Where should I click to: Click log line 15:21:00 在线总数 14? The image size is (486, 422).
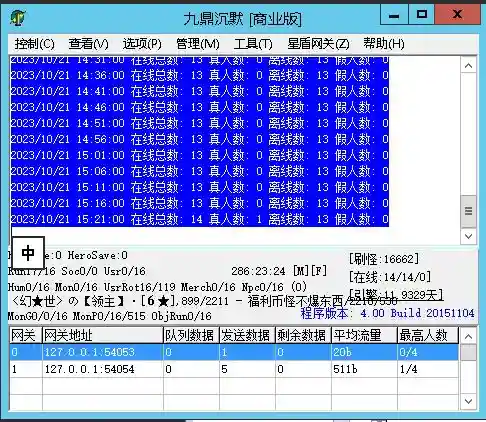pyautogui.click(x=200, y=219)
